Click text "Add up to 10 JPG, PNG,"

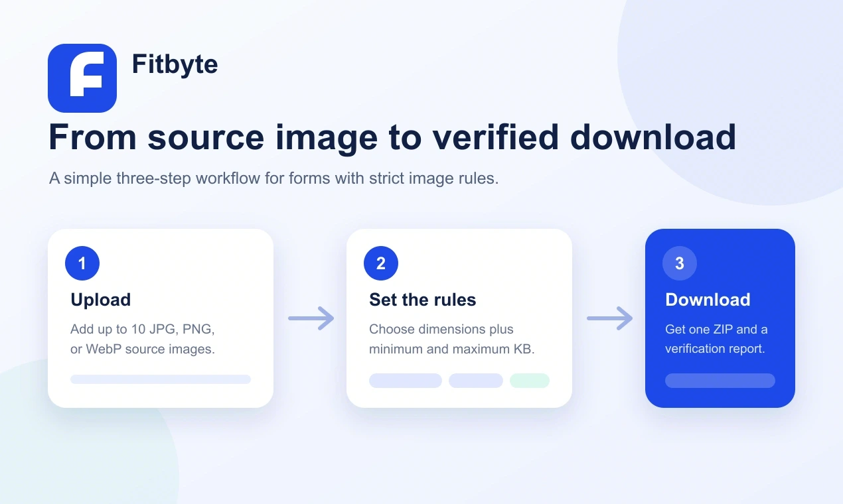[x=143, y=330]
